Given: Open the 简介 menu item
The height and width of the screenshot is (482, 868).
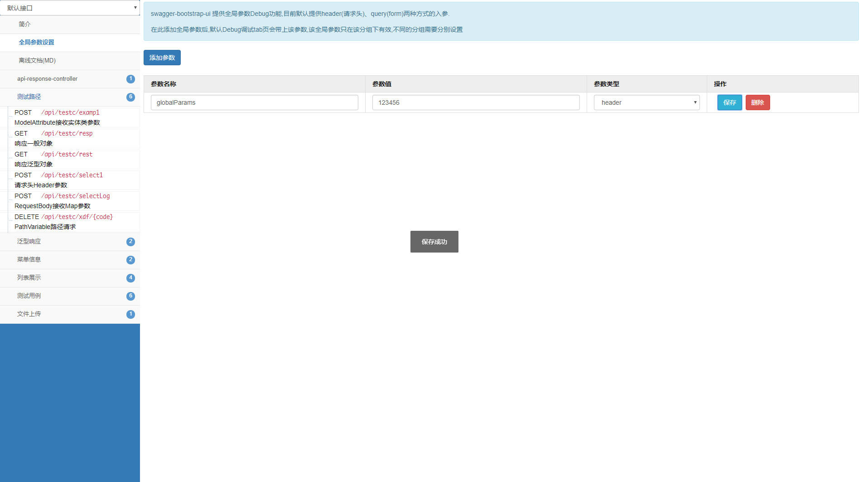Looking at the screenshot, I should (70, 24).
